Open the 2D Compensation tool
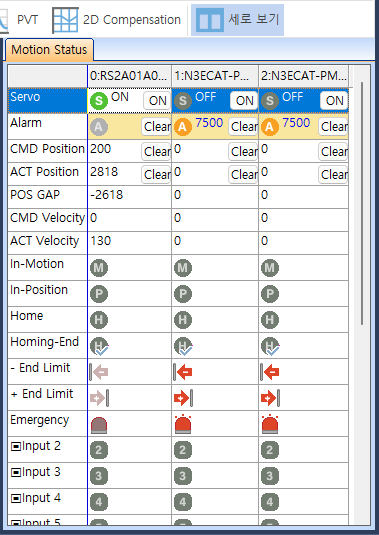This screenshot has height=535, width=379. 116,20
